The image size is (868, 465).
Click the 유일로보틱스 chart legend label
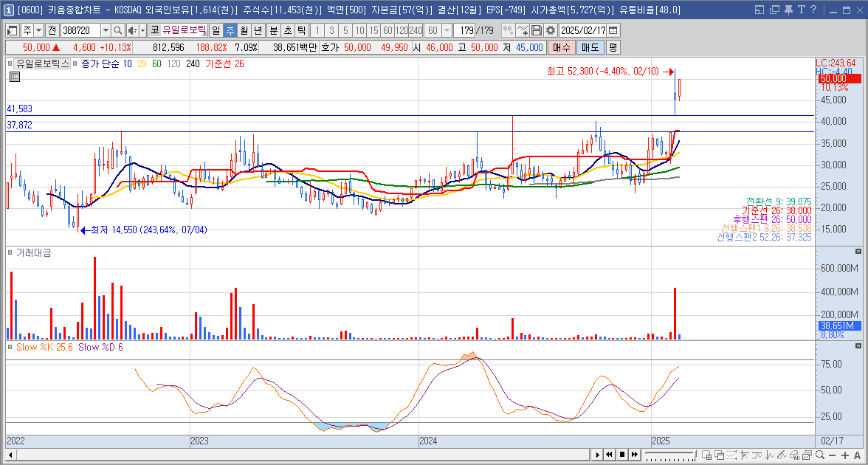[43, 63]
